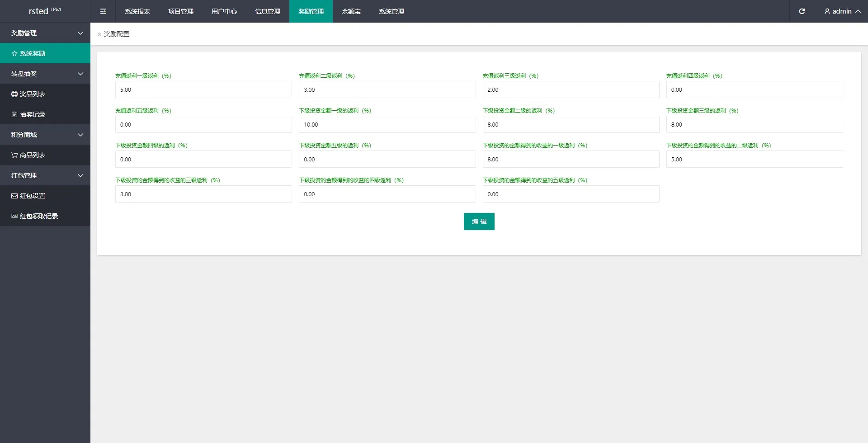Click the star icon beside 系统奖励
Screen dimensions: 868x443
(14, 53)
